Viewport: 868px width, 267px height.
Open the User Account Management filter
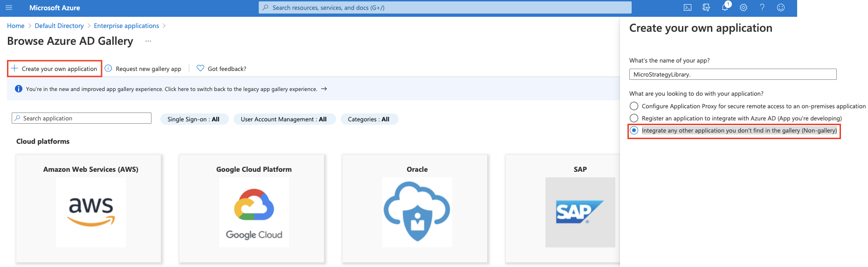click(x=284, y=119)
